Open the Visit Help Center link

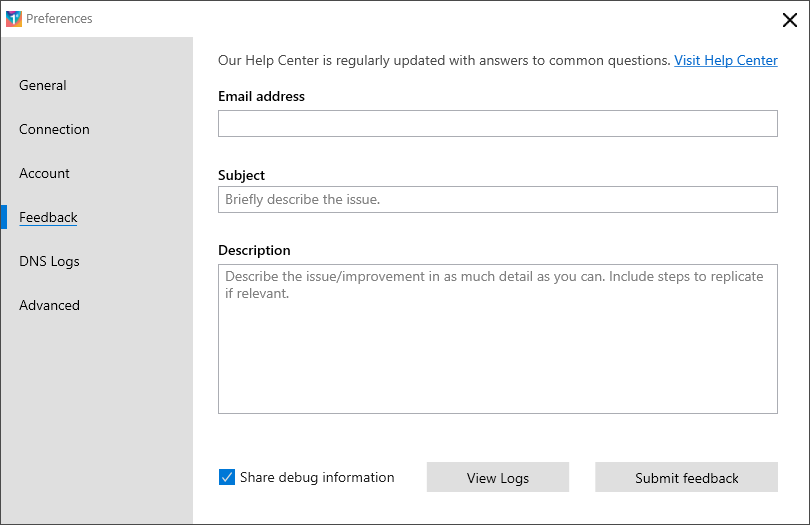(725, 60)
